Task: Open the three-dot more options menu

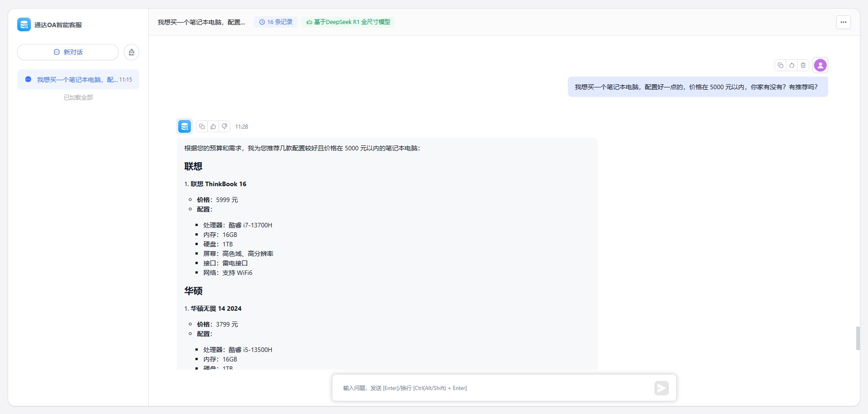Action: coord(844,22)
